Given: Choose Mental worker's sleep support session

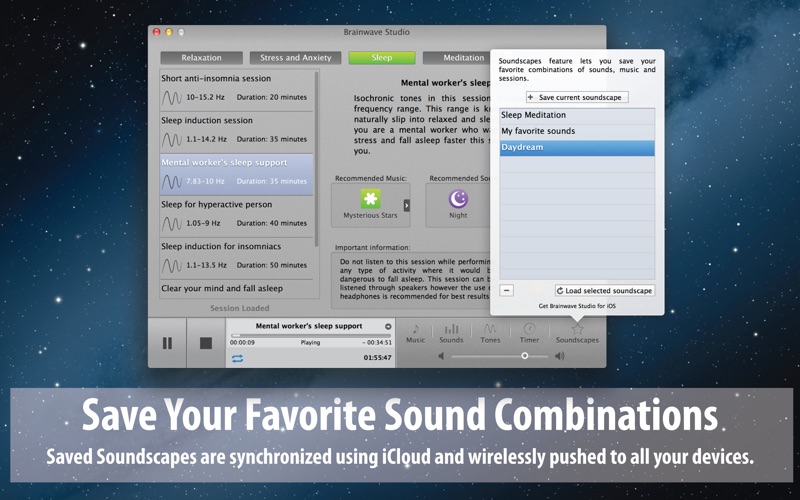Looking at the screenshot, I should coord(237,174).
